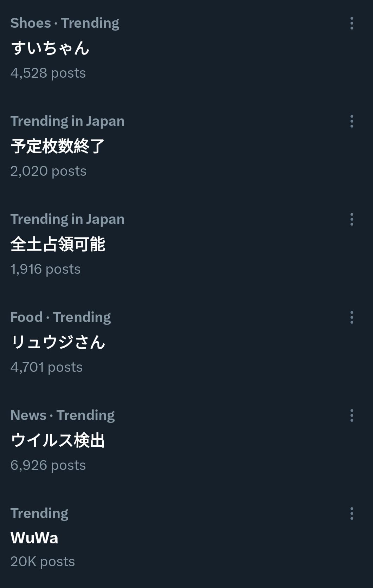Open the 全土占領可能 trending topic
Screen dimensions: 373x588
tap(58, 244)
